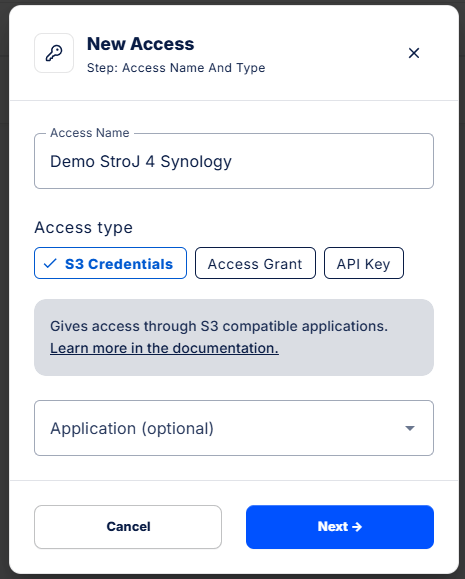The height and width of the screenshot is (579, 465).
Task: Click the New Access dialog title
Action: click(x=140, y=44)
